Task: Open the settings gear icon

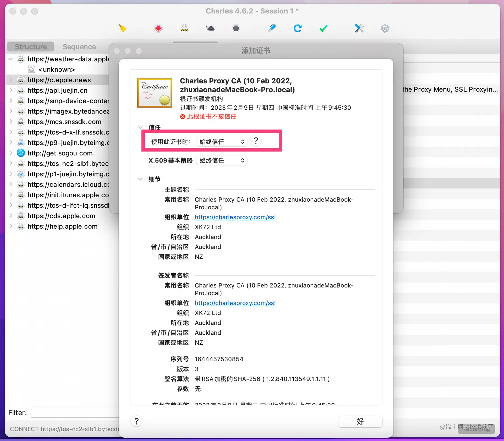Action: tap(385, 28)
